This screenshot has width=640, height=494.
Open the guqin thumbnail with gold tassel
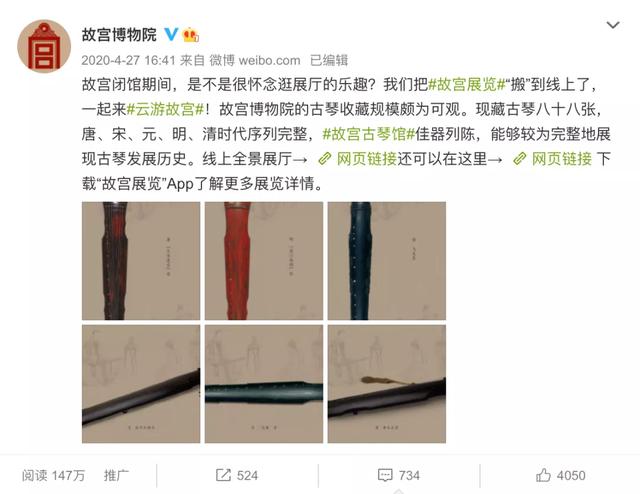coord(387,384)
